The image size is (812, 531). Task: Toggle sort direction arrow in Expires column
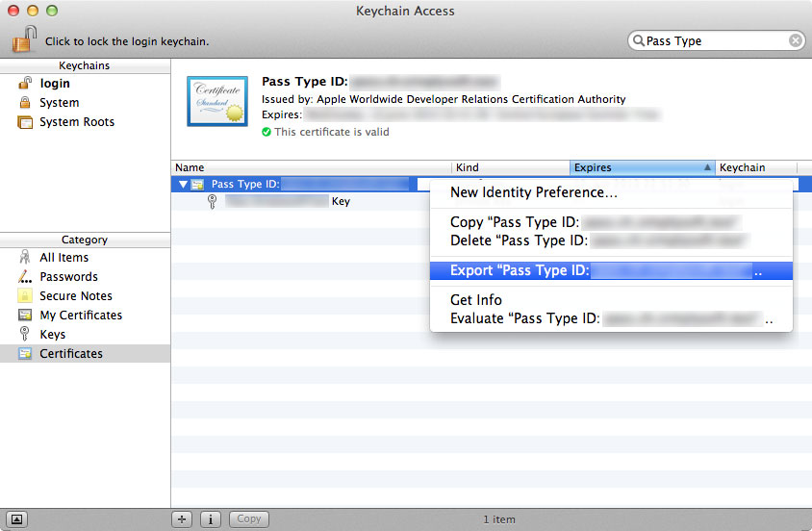(x=707, y=167)
